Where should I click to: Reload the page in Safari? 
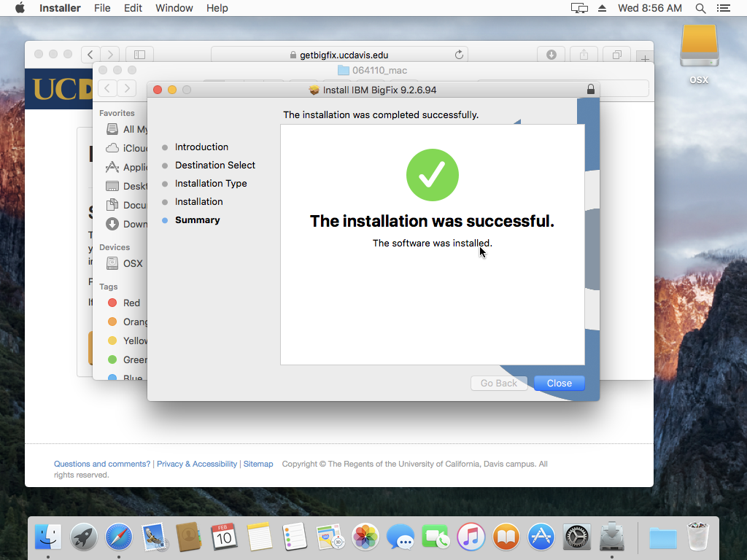[459, 55]
